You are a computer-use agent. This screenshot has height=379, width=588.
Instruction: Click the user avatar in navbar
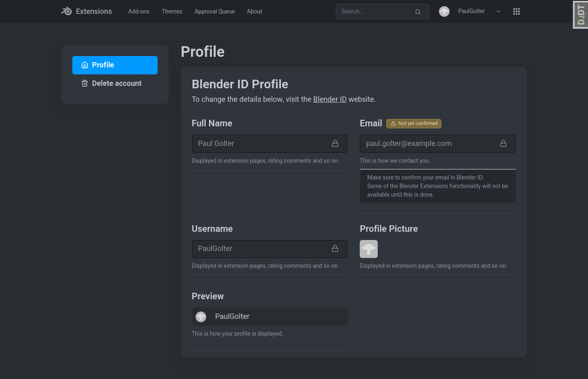(444, 11)
